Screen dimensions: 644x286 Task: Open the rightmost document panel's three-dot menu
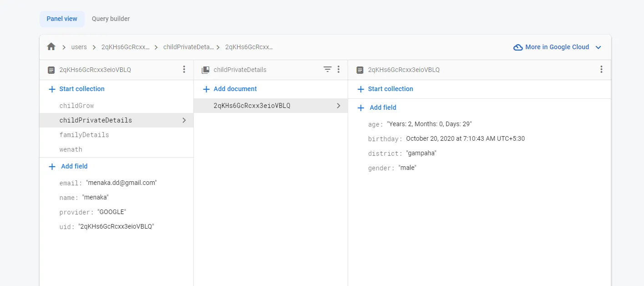601,70
